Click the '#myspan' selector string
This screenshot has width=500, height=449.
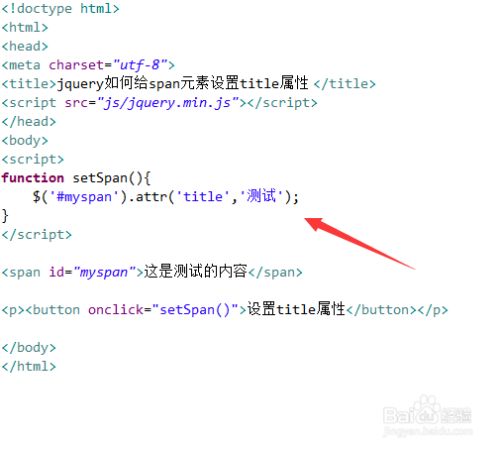(84, 197)
